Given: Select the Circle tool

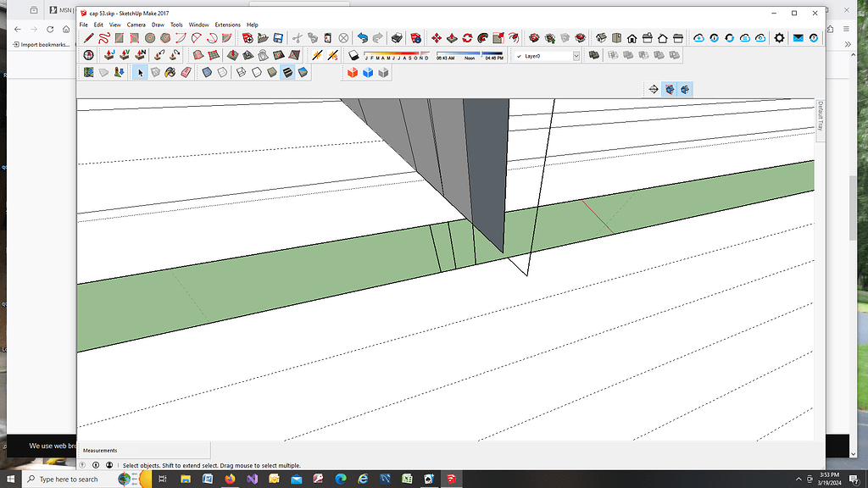Looking at the screenshot, I should 149,37.
